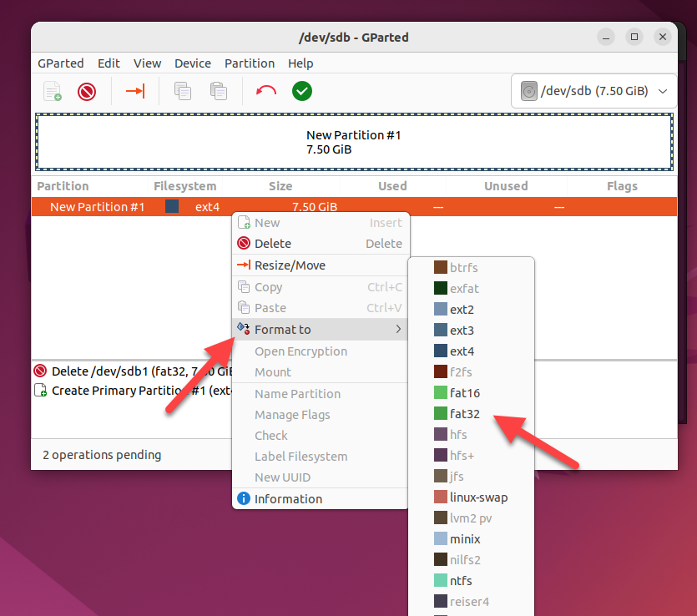Screen dimensions: 697x616
Task: Click the 7.50 GiB size cell
Action: point(315,207)
